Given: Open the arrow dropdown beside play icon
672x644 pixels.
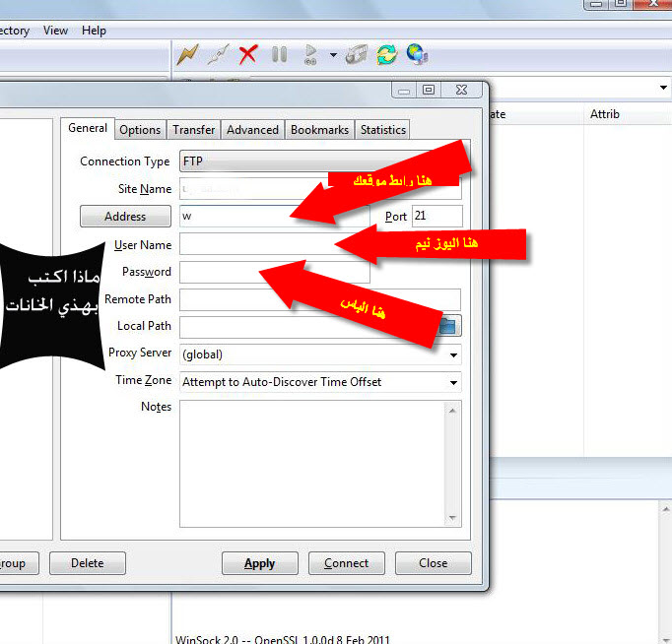Looking at the screenshot, I should point(333,55).
